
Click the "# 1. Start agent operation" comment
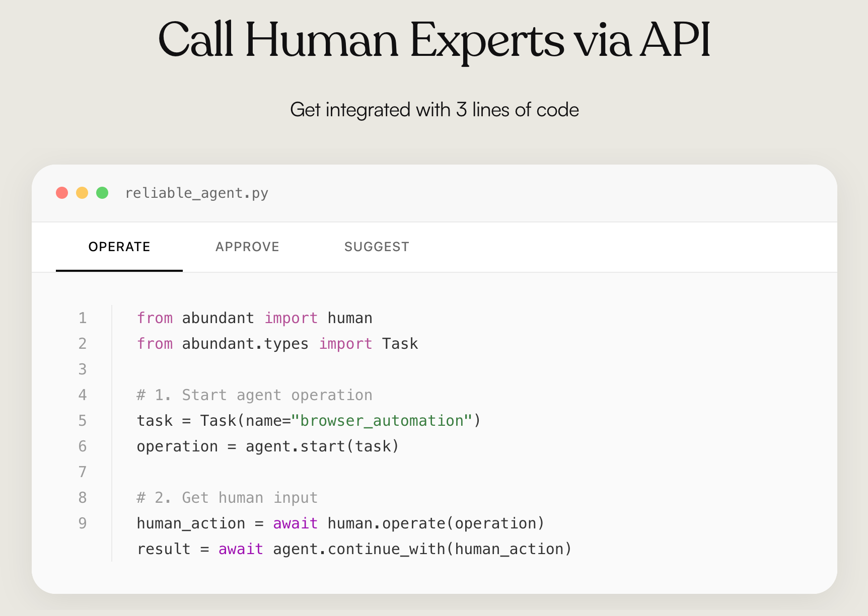[x=254, y=395]
